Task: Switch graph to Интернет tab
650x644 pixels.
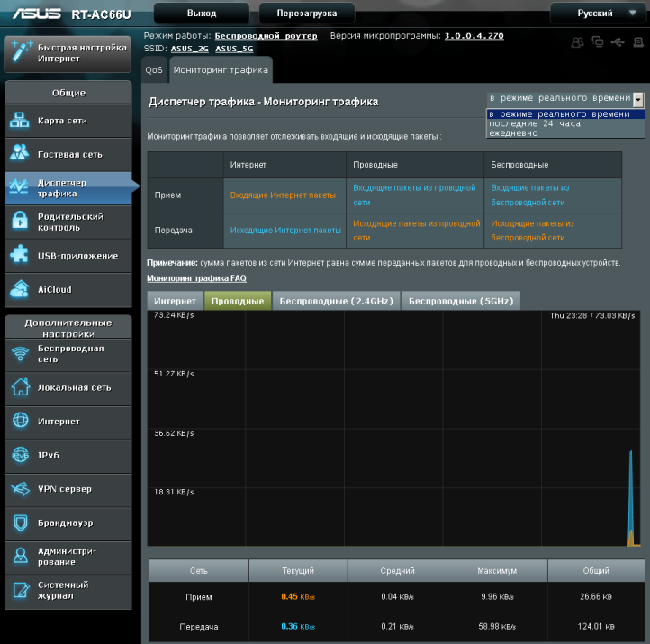Action: pyautogui.click(x=175, y=301)
